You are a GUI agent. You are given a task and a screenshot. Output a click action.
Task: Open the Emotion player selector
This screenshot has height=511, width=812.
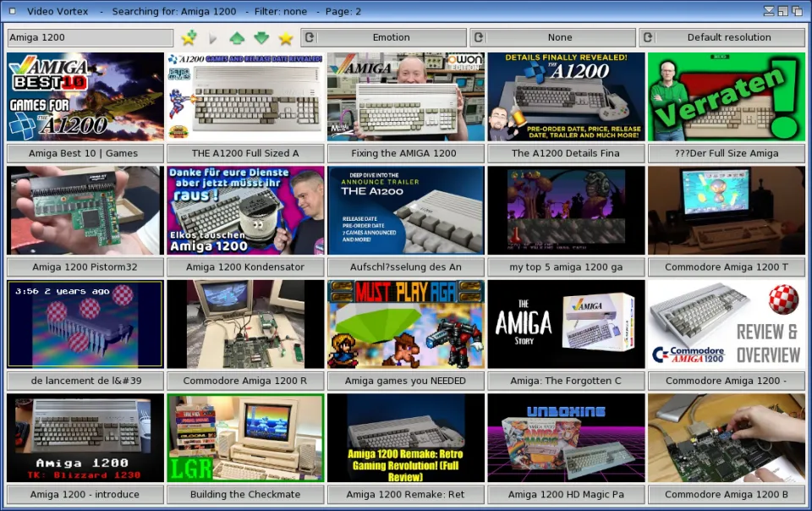[x=391, y=37]
